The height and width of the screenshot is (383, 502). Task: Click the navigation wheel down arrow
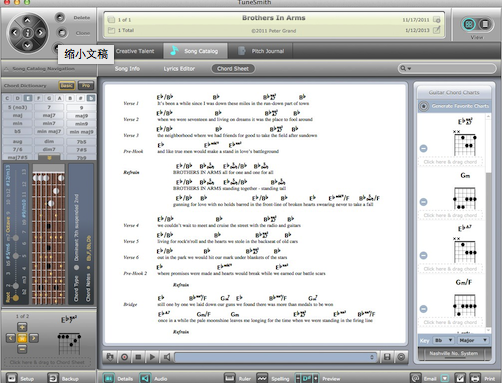[x=27, y=45]
